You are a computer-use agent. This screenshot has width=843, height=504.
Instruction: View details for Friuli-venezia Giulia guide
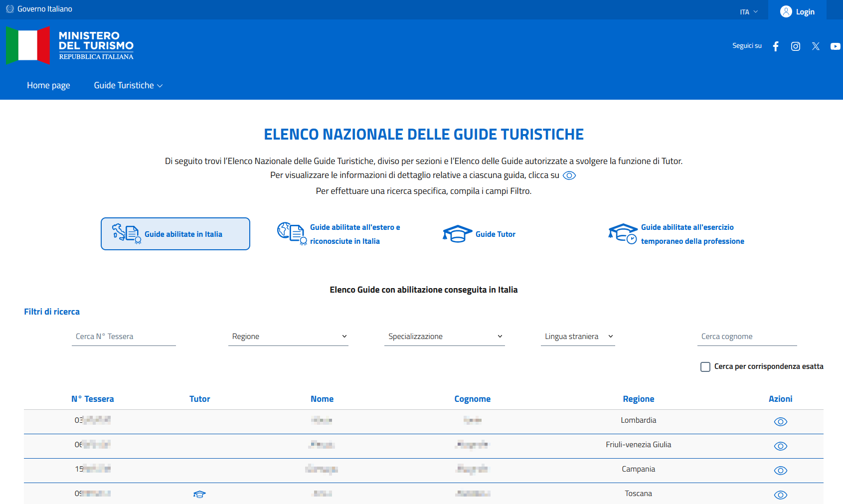(780, 446)
